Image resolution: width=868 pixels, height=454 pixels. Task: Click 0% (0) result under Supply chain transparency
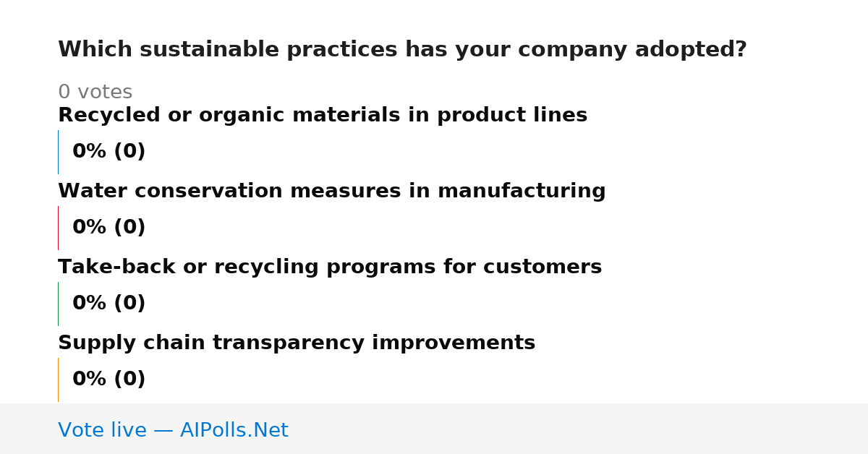(x=109, y=380)
